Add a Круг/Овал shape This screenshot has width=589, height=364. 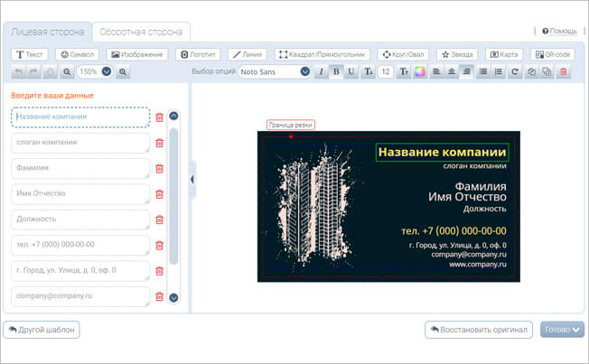pos(403,54)
